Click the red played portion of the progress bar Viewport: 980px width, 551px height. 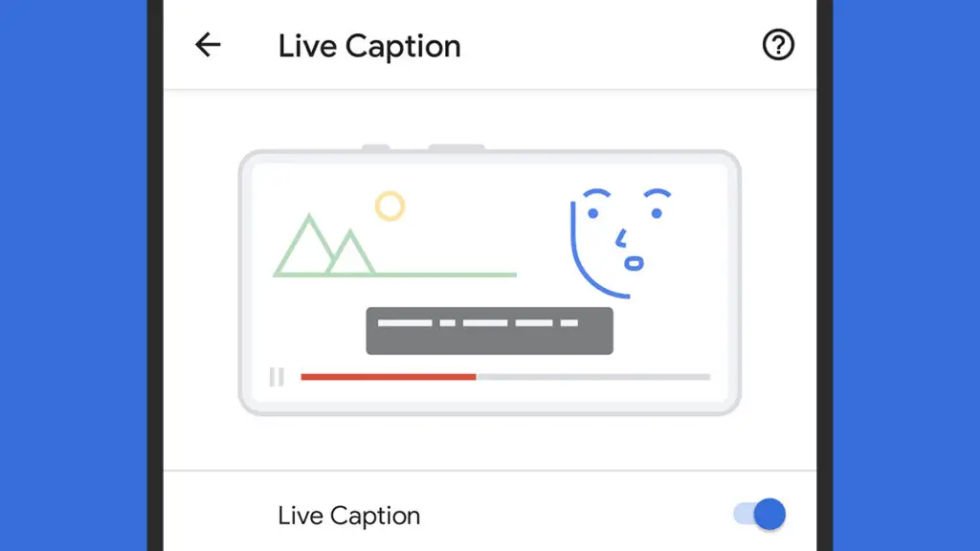tap(389, 377)
